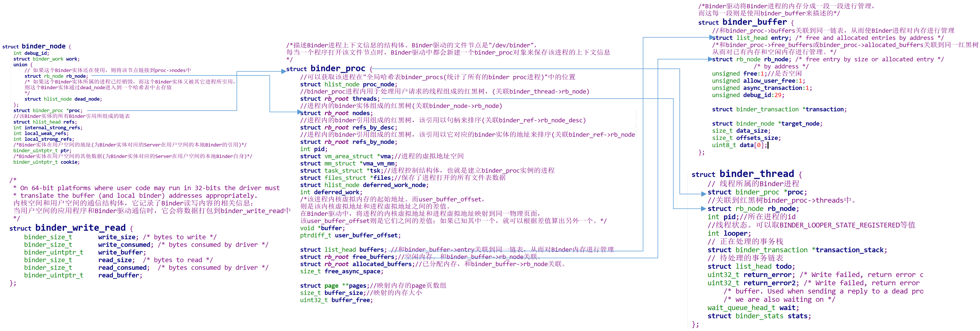The height and width of the screenshot is (331, 980).
Task: Click 'struct rb_node rb_node;' inside binder_node union
Action: click(x=56, y=76)
